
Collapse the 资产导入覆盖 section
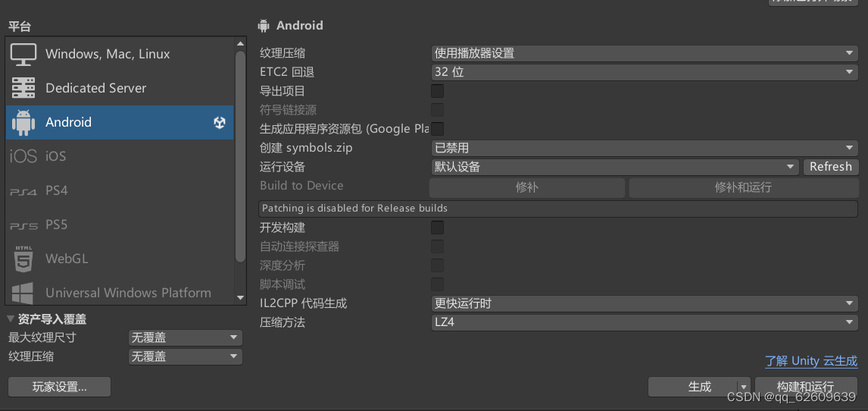tap(11, 319)
